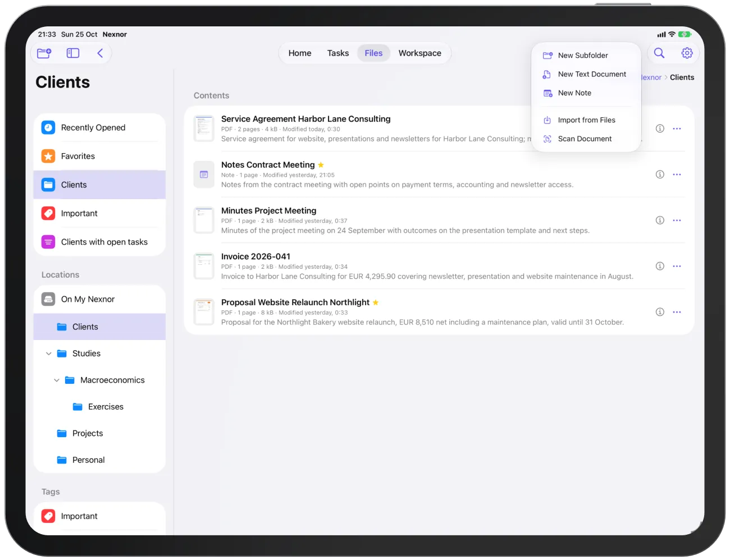Click the Favorites star icon in sidebar
The width and height of the screenshot is (730, 560).
coord(48,156)
